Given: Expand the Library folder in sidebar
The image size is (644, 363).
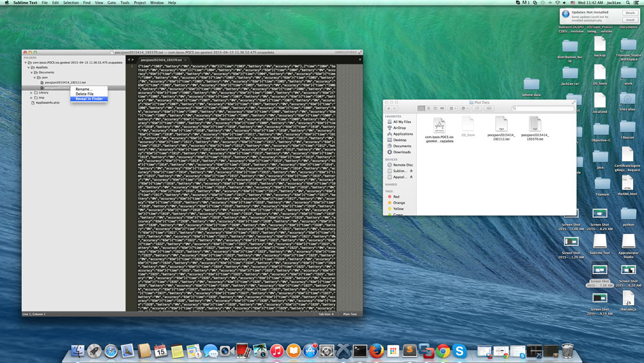Looking at the screenshot, I should 32,92.
